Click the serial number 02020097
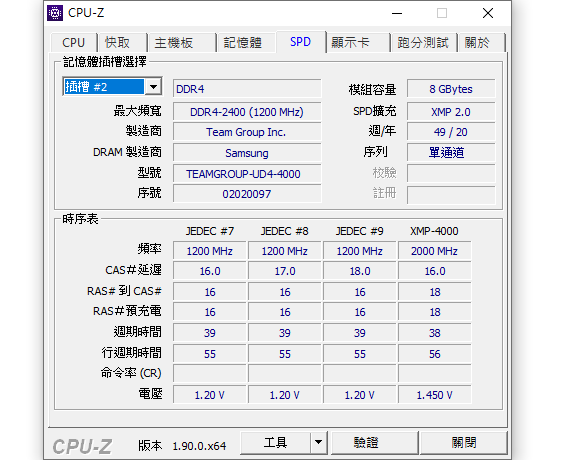This screenshot has height=460, width=568. click(247, 194)
